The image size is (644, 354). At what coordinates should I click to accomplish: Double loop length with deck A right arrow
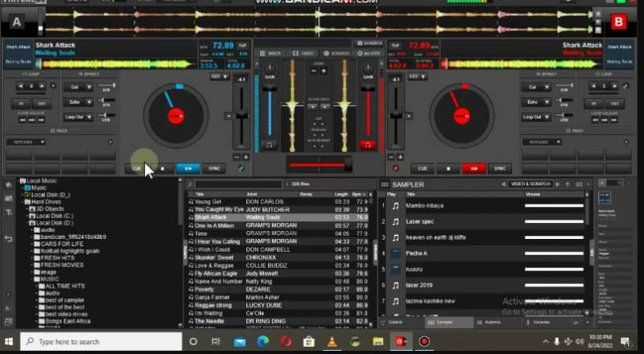42,86
